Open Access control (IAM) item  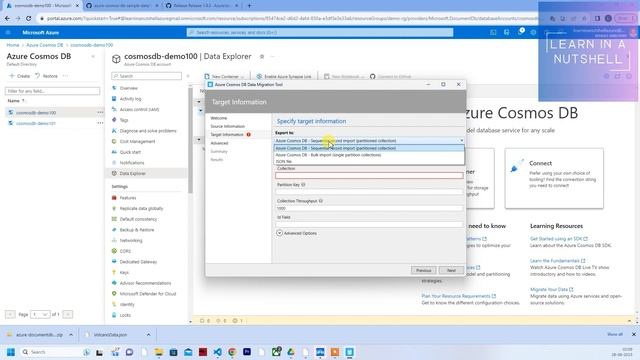(139, 109)
